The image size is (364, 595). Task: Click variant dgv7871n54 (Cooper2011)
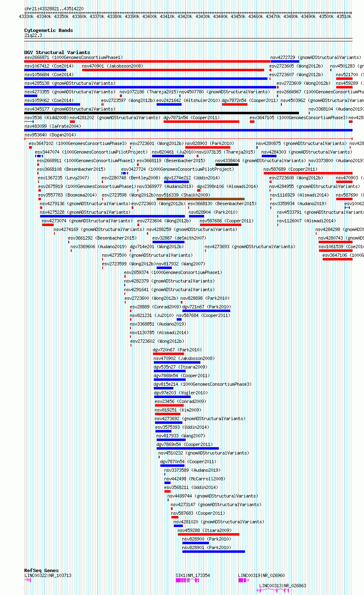pyautogui.click(x=191, y=118)
